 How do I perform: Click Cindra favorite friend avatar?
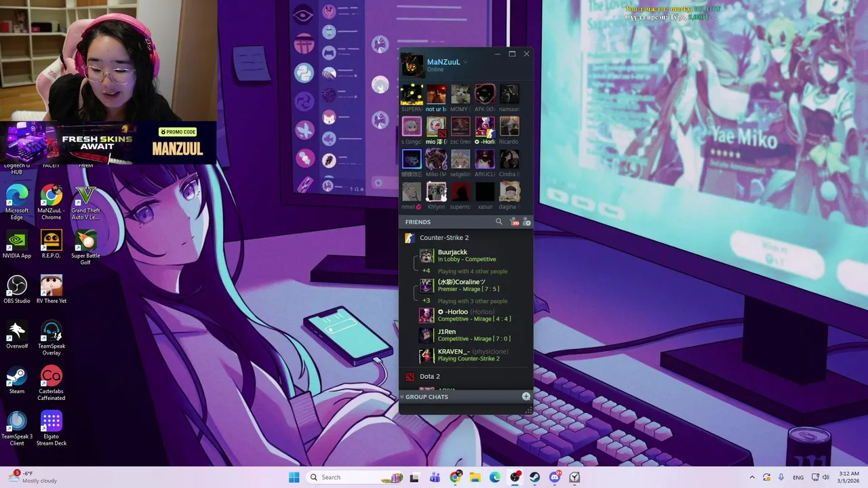click(509, 159)
